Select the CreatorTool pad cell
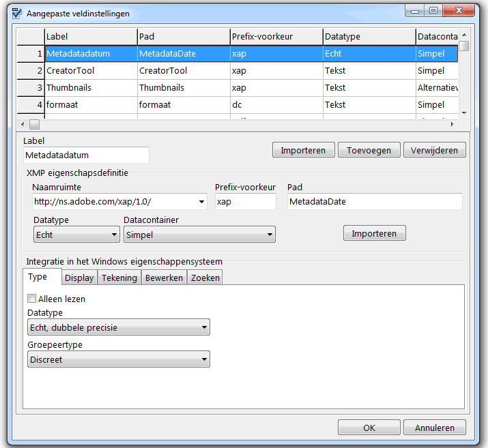 point(184,70)
